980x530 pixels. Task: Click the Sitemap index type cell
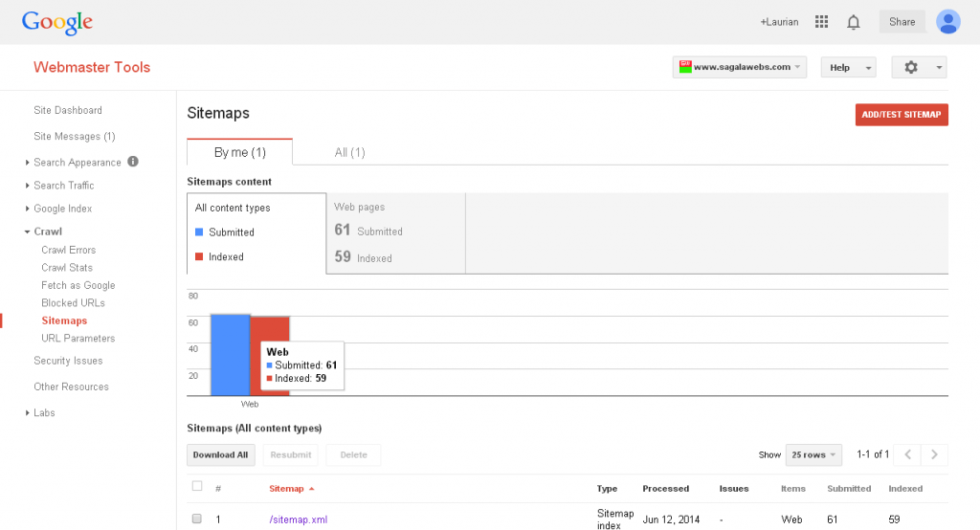click(615, 519)
